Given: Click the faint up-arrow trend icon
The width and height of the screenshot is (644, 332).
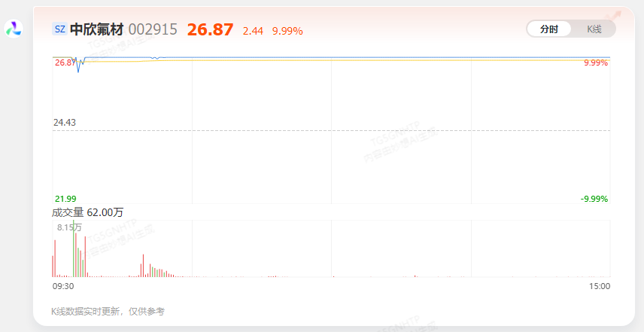Looking at the screenshot, I should pyautogui.click(x=615, y=16).
